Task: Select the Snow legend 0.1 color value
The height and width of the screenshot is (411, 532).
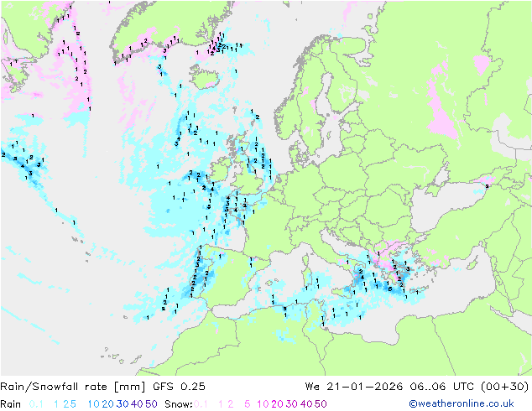Action: [x=201, y=404]
